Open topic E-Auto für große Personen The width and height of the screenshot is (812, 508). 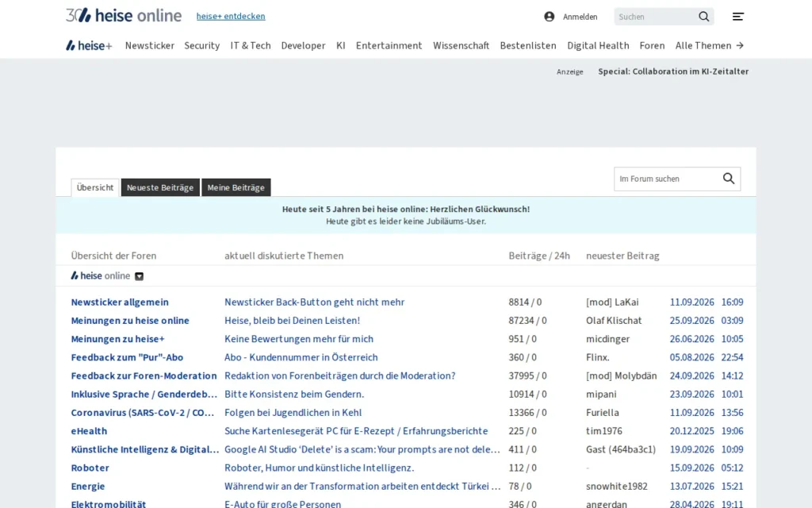tap(283, 504)
